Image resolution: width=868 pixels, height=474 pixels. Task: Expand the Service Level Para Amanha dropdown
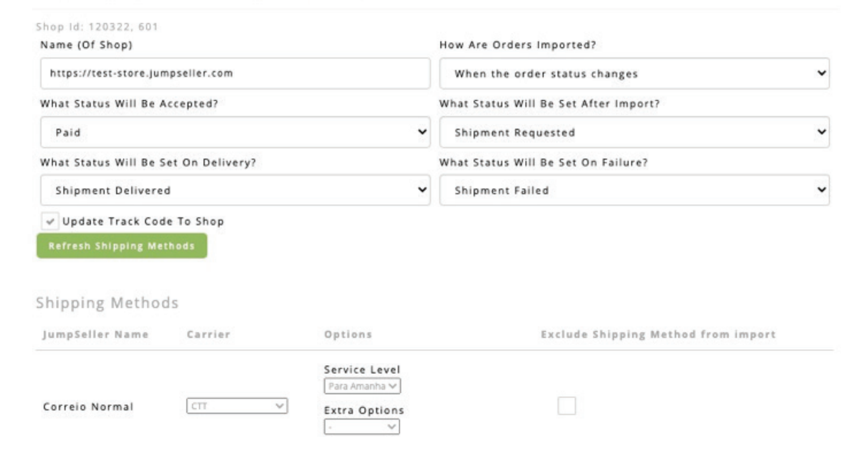click(362, 386)
